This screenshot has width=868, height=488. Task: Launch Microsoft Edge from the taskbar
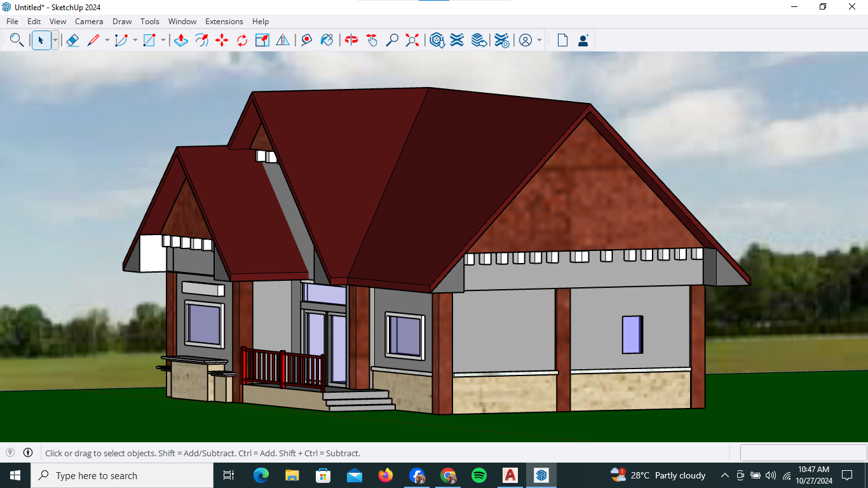tap(261, 475)
